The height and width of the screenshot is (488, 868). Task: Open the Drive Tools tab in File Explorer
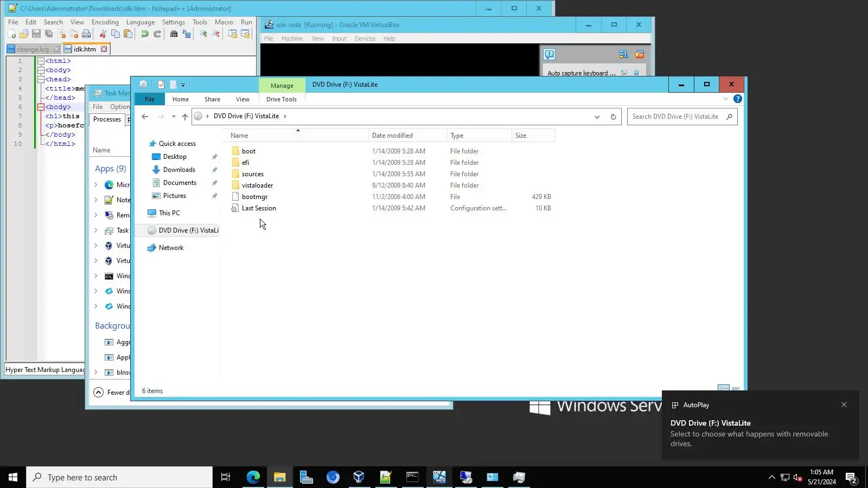tap(282, 99)
